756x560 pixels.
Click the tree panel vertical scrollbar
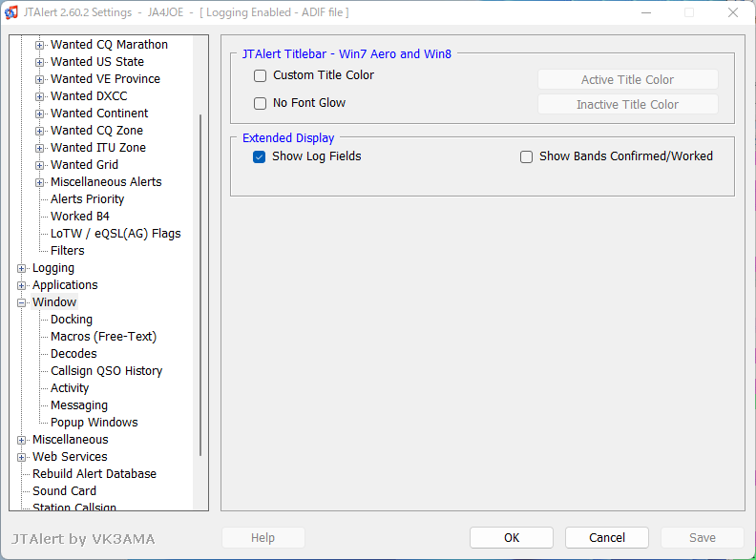coord(200,285)
